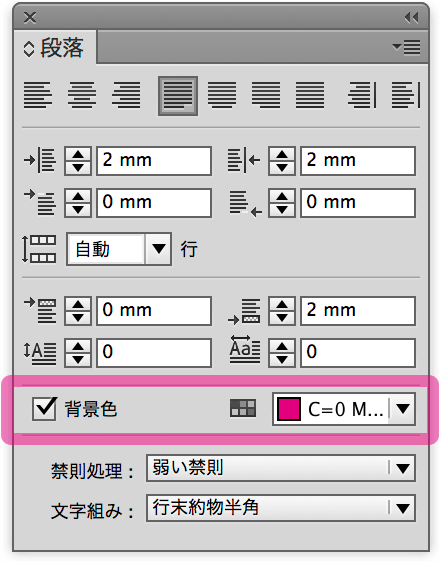Collapse the panel with double-arrow button

point(411,17)
